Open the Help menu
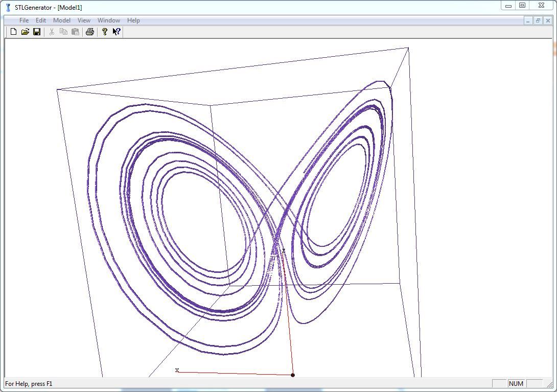 click(133, 20)
